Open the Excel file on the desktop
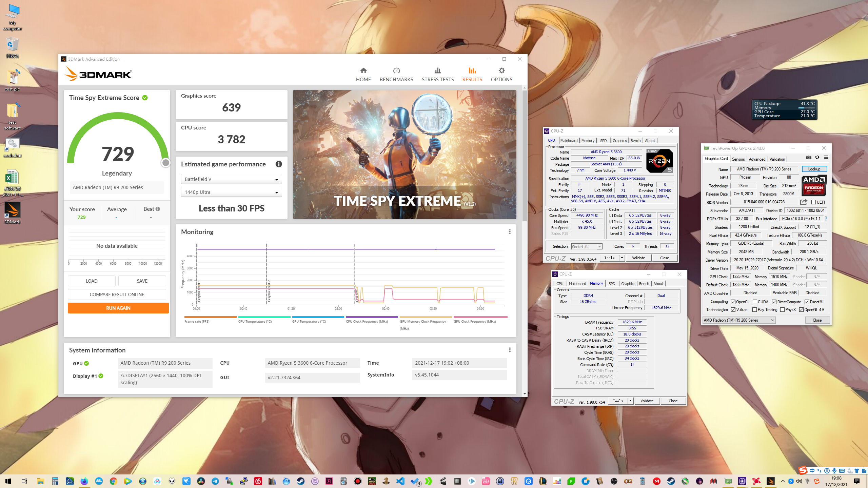 [x=13, y=183]
